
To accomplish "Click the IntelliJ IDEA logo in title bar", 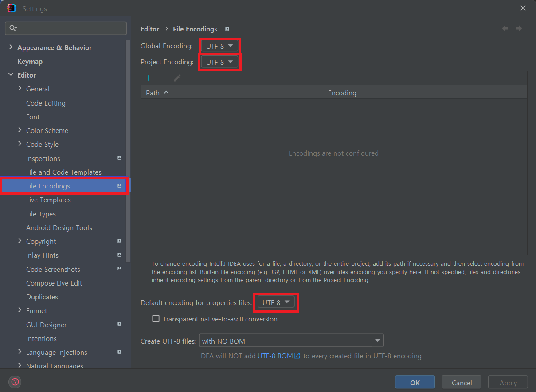I will pyautogui.click(x=12, y=8).
